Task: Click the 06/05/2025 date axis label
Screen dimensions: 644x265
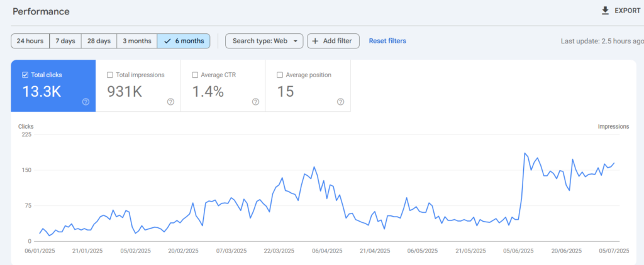Action: tap(423, 251)
